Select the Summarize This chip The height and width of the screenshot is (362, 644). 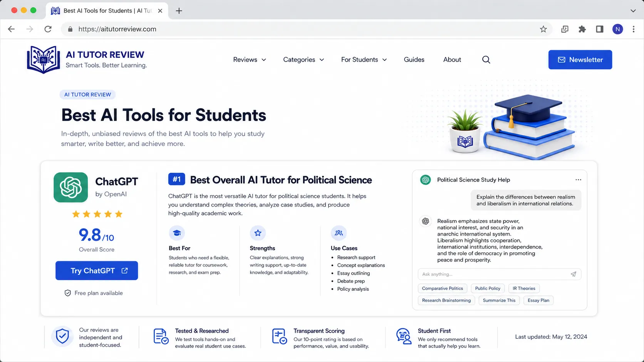499,300
